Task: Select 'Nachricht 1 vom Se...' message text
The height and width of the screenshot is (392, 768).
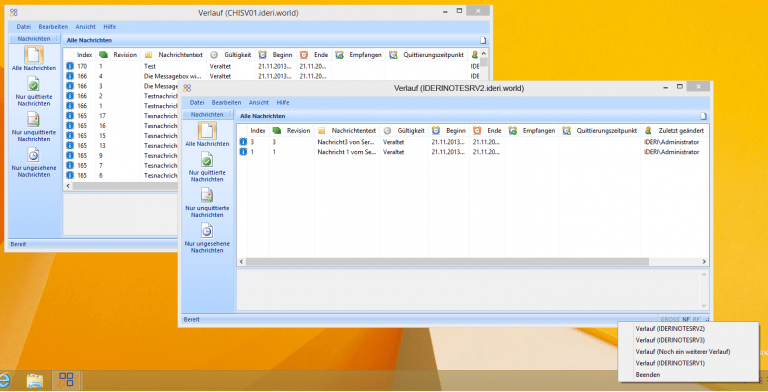Action: click(346, 152)
